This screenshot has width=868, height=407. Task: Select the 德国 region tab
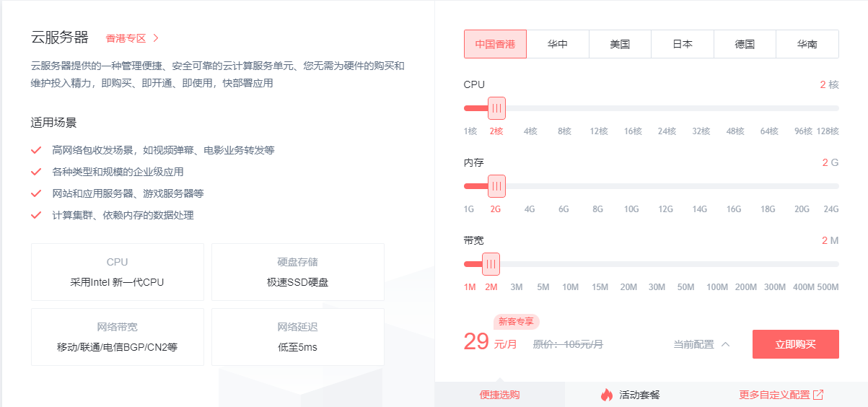point(745,44)
